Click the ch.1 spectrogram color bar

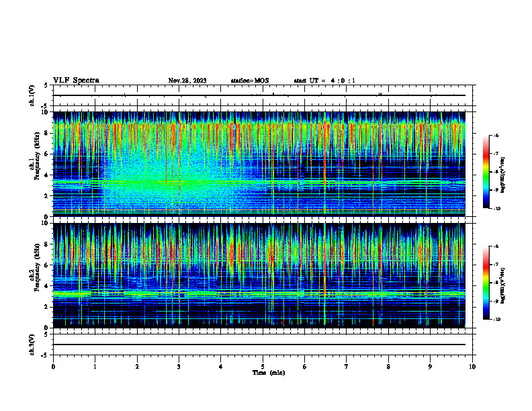pyautogui.click(x=486, y=172)
